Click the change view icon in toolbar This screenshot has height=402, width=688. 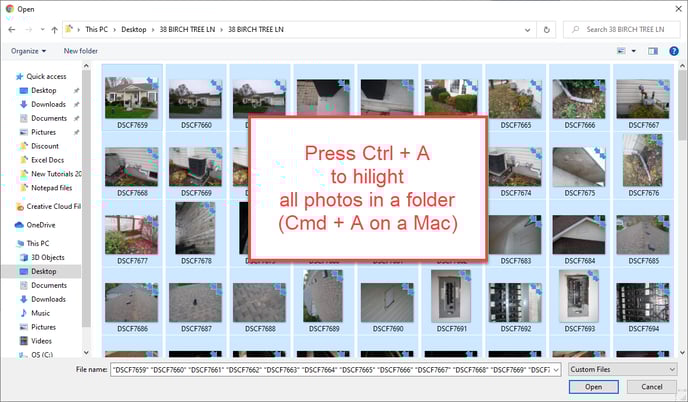(622, 50)
